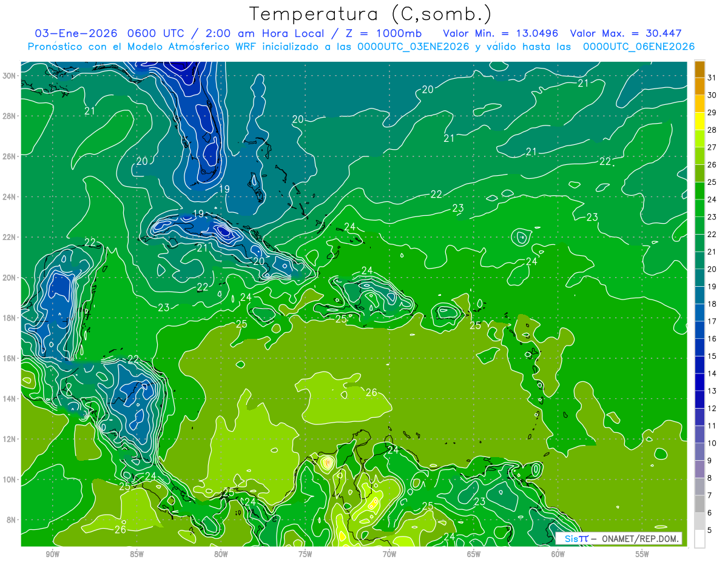Click the legend value '29'
This screenshot has width=728, height=562.
point(712,112)
